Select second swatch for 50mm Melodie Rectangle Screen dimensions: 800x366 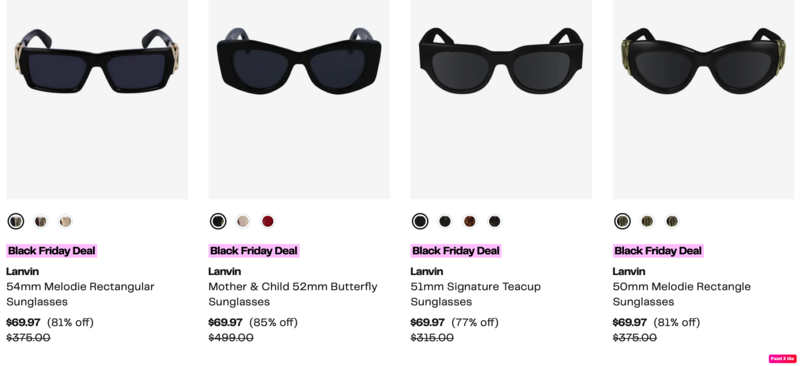[x=647, y=221]
